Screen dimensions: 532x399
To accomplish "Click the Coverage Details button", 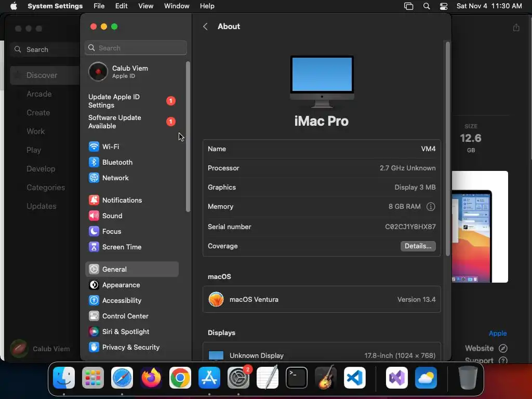I will [418, 246].
